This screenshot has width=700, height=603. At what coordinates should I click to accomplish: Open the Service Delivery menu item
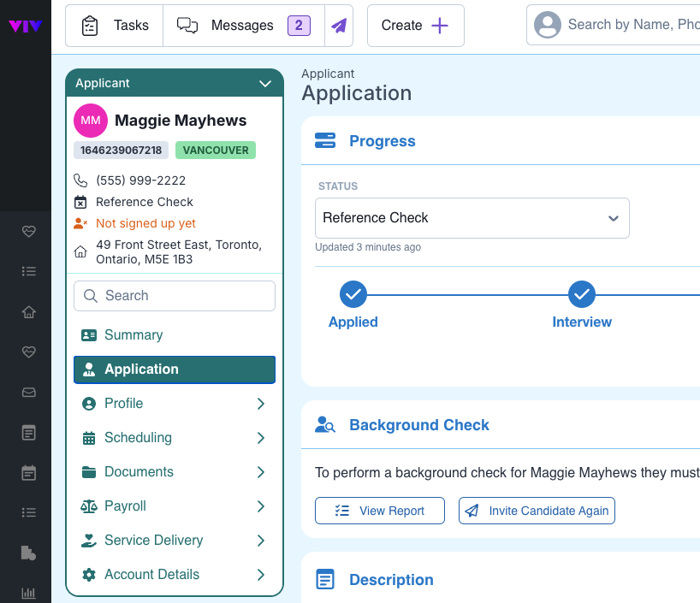(x=175, y=541)
